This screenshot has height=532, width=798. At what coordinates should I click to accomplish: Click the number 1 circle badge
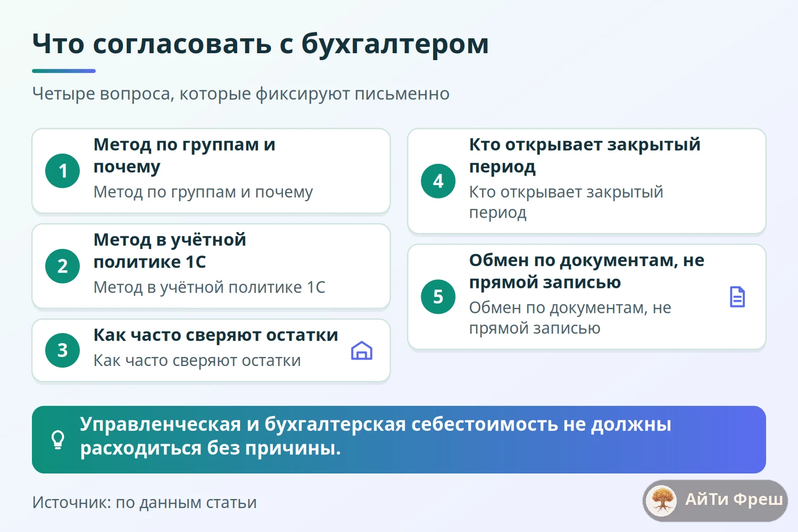tap(63, 171)
